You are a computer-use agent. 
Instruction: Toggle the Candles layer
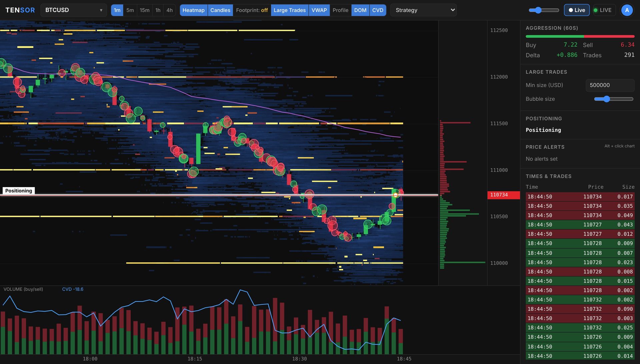coord(220,10)
